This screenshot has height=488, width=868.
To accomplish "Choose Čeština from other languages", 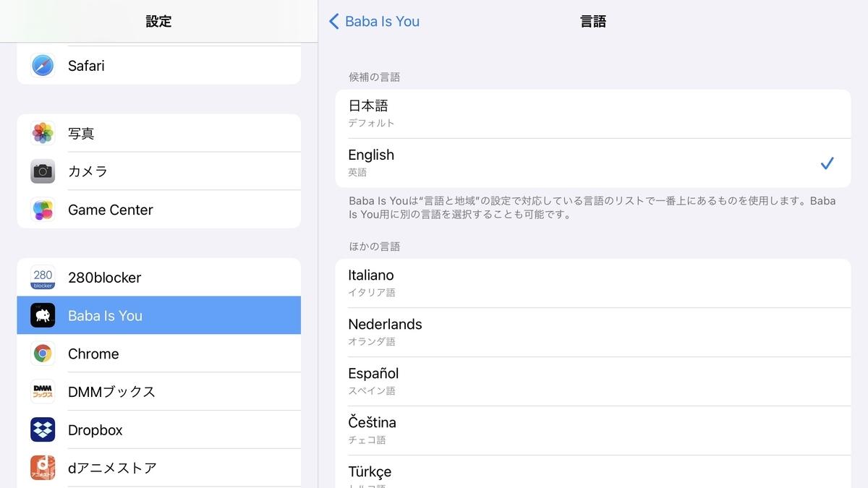I will click(x=593, y=430).
